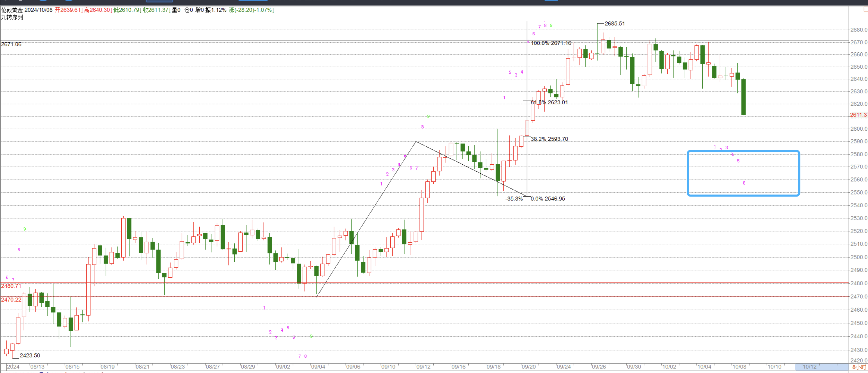868x373 pixels.
Task: Click the tall green candle on 10/08
Action: pos(744,97)
